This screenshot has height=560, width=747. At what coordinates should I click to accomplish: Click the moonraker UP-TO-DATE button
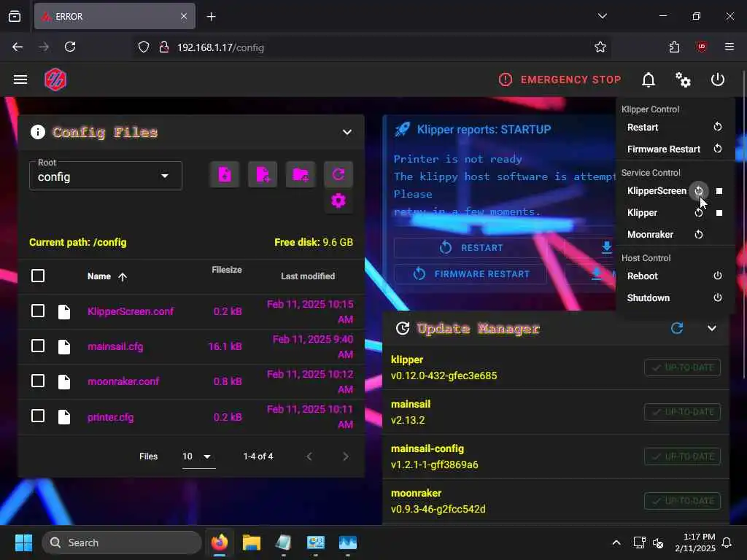pos(682,501)
